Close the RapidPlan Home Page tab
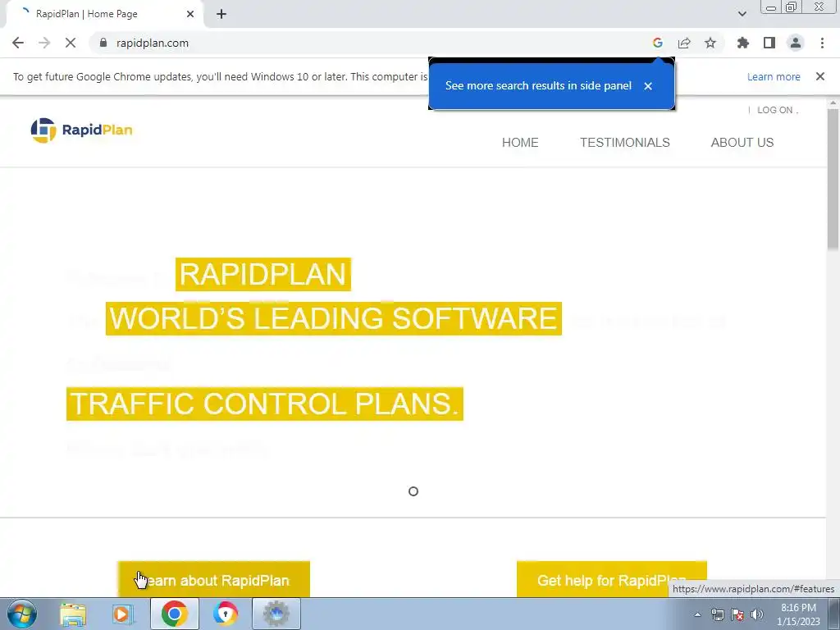The image size is (840, 630). [x=190, y=14]
